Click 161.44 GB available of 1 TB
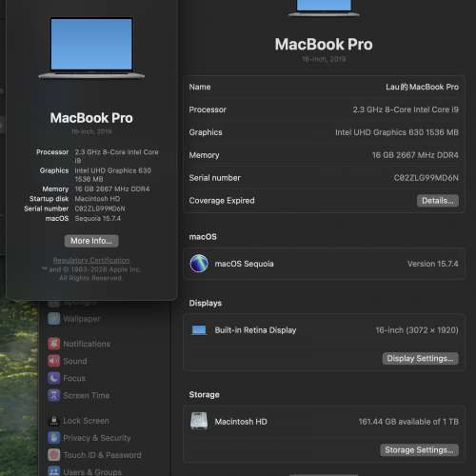Image resolution: width=476 pixels, height=476 pixels. pos(408,422)
